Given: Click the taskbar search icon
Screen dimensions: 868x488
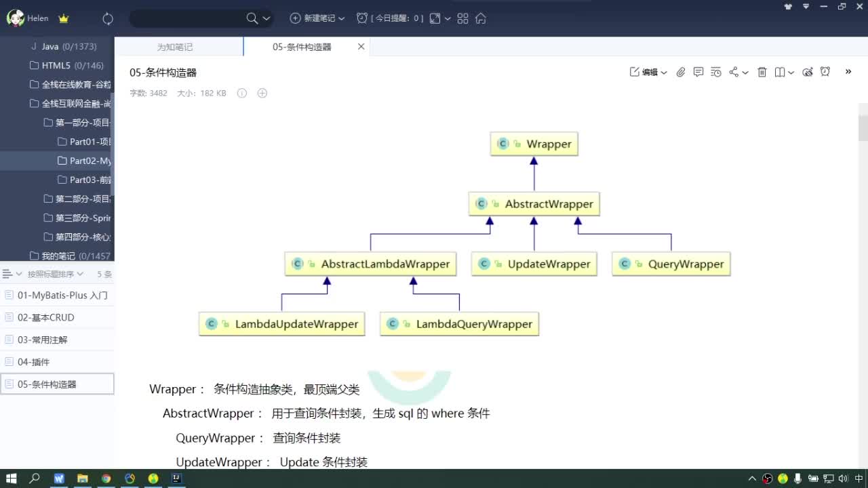Looking at the screenshot, I should [x=35, y=479].
